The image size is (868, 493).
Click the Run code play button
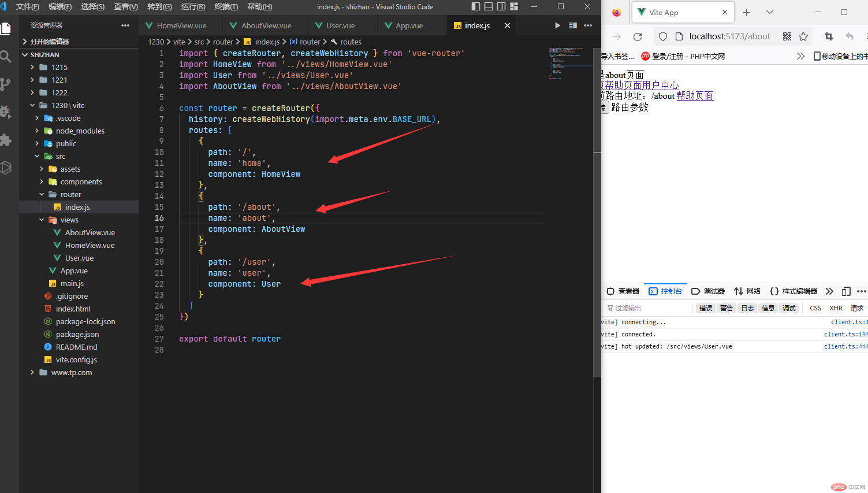pyautogui.click(x=557, y=25)
